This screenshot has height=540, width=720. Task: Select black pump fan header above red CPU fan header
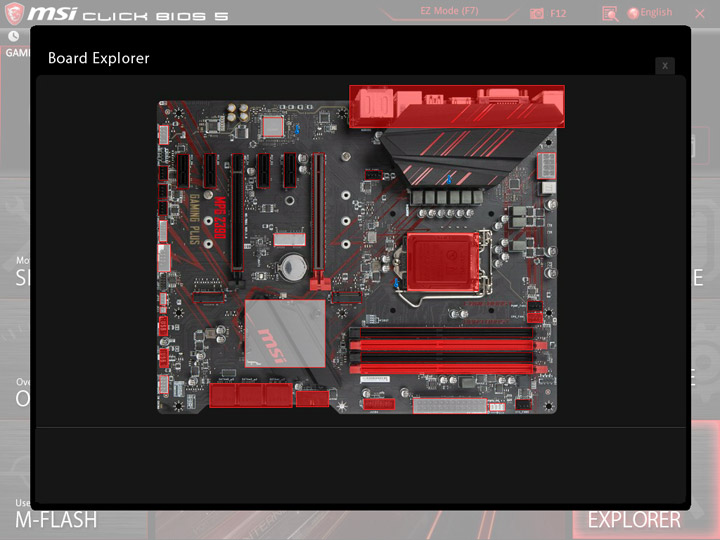point(535,306)
